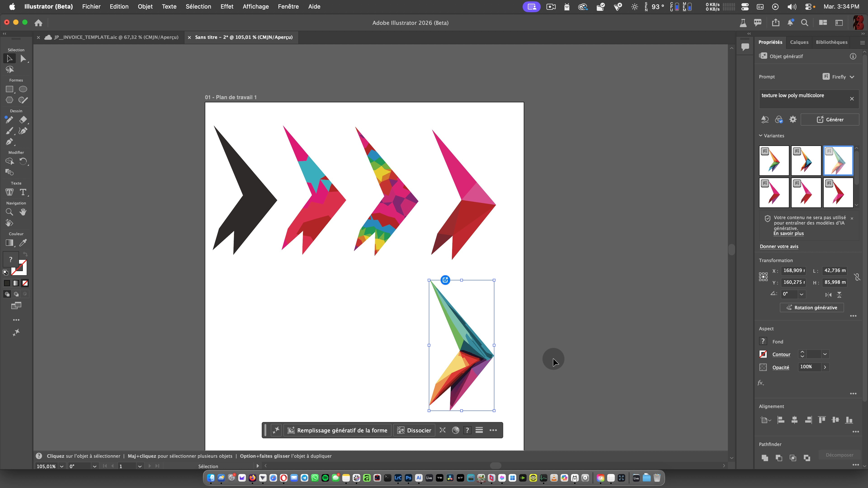Open the En savoir plus link
Screen dimensions: 868x488
pos(788,233)
